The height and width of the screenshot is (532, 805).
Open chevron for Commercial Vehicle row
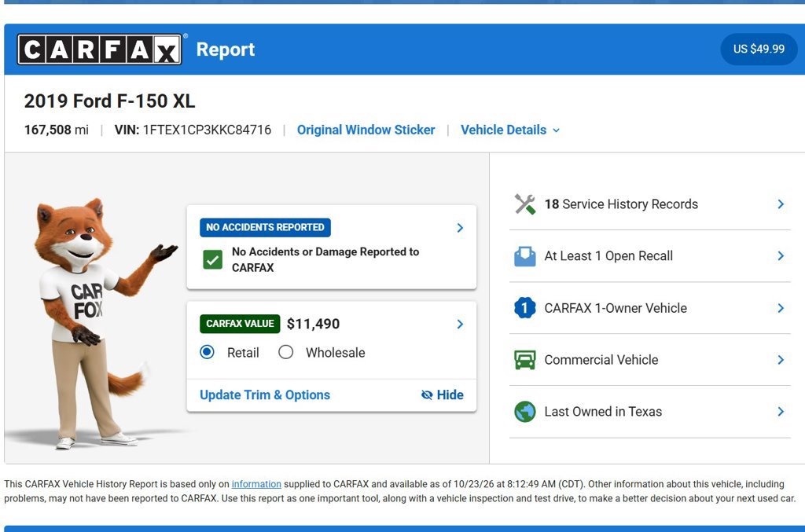point(781,360)
